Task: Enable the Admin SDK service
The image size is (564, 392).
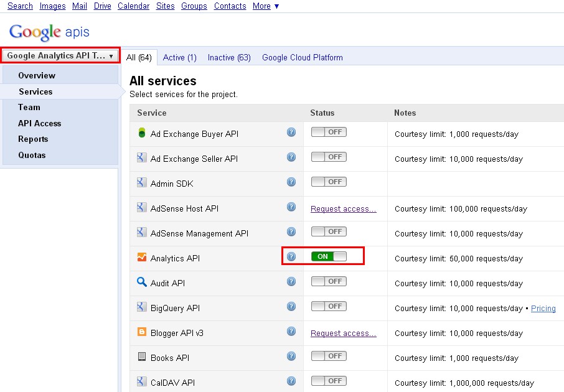Action: tap(328, 182)
